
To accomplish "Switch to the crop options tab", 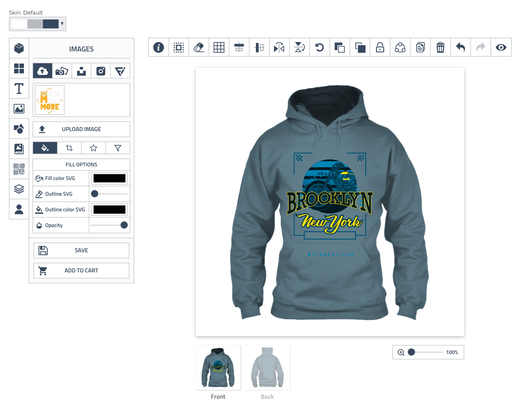I will [69, 148].
